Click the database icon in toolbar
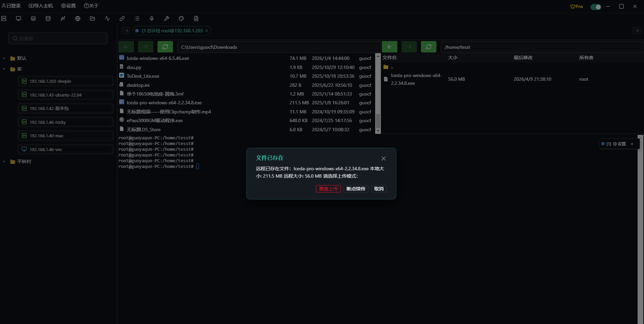The width and height of the screenshot is (644, 324). pos(48,19)
